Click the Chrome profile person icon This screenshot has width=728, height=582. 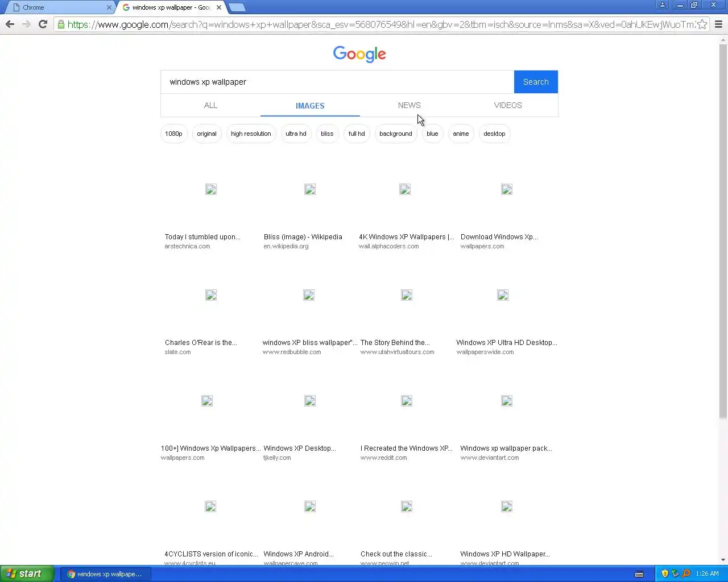[663, 5]
